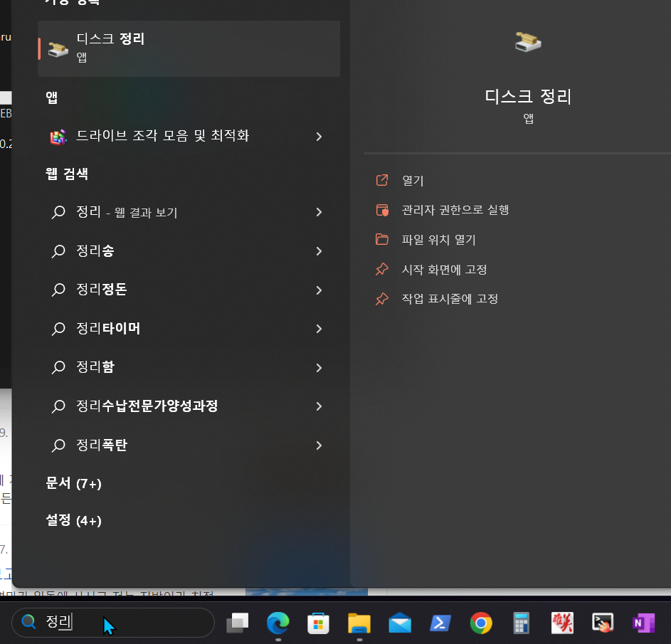Viewport: 671px width, 644px height.
Task: Expand the 정리송 web suggestion chevron
Action: tap(319, 251)
